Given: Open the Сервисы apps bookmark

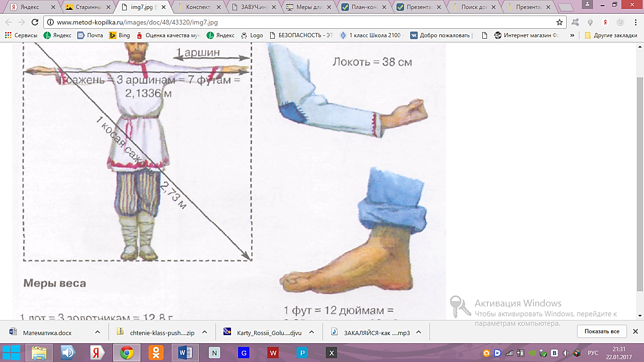Looking at the screenshot, I should pos(21,35).
